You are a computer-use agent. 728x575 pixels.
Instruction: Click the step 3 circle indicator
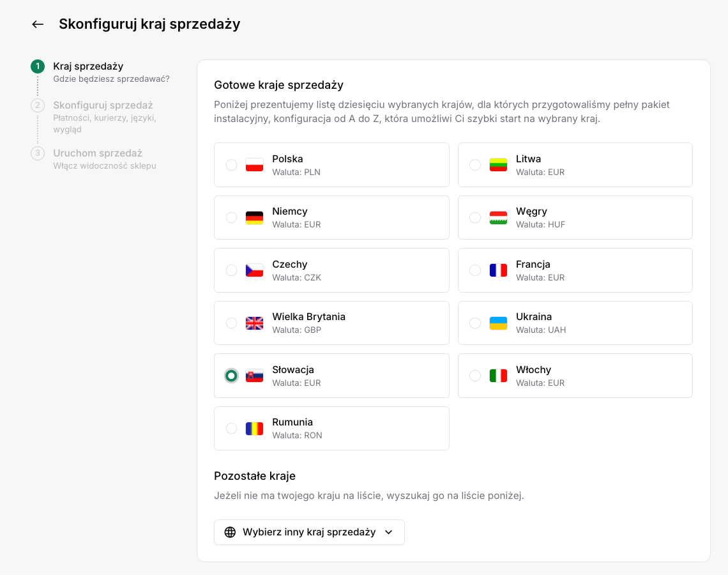[x=38, y=153]
